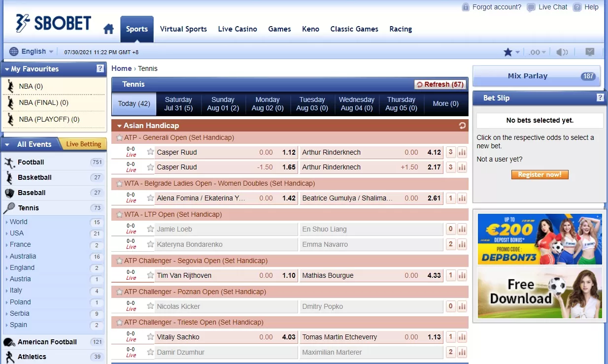The height and width of the screenshot is (364, 608).
Task: Collapse the Asian Handicap section
Action: click(x=119, y=126)
